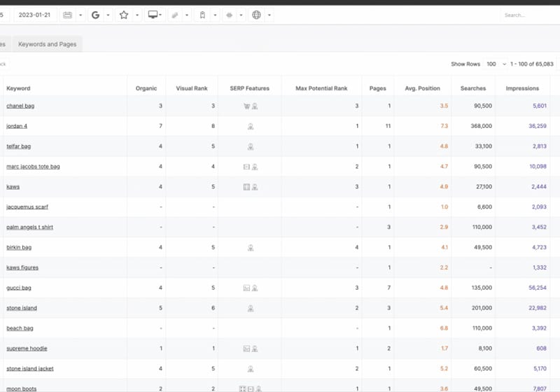This screenshot has height=392, width=560.
Task: Expand the globe location dropdown arrow
Action: [x=269, y=15]
